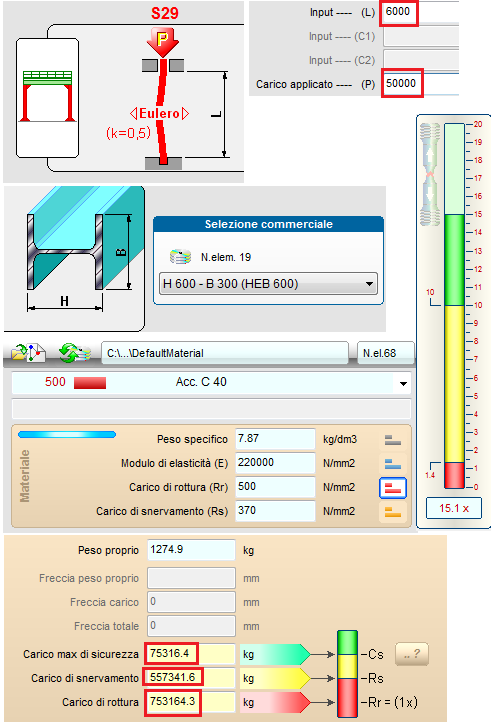Click the tensile specimen icon by gauge
Image resolution: width=493 pixels, height=722 pixels.
pos(430,175)
